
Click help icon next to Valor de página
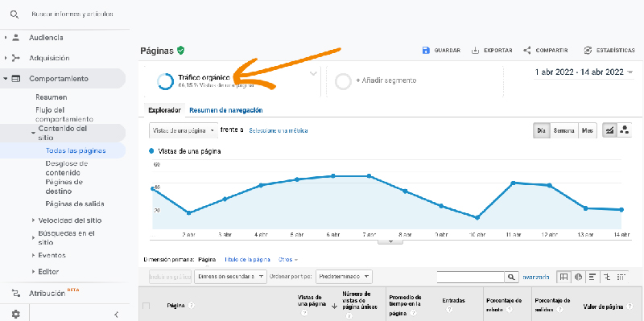[630, 307]
